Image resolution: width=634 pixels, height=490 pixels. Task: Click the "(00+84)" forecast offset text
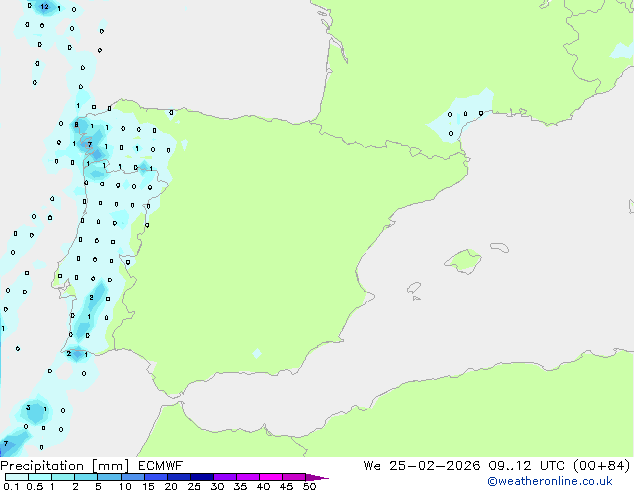602,466
